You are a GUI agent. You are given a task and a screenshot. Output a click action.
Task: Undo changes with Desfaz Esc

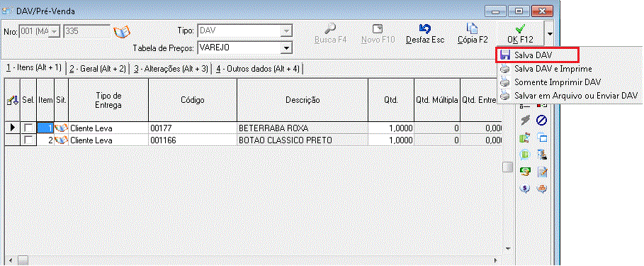click(x=425, y=34)
